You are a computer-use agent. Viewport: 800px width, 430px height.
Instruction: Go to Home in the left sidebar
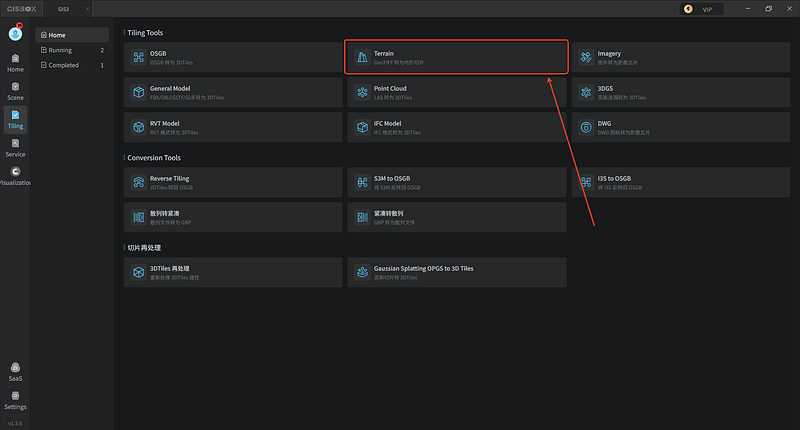15,63
